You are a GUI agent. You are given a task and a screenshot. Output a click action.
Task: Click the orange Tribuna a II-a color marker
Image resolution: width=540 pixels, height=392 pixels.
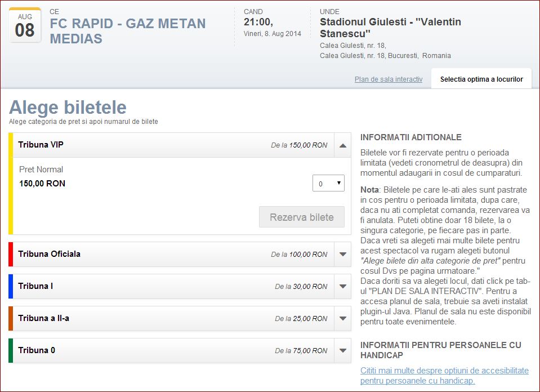click(11, 318)
